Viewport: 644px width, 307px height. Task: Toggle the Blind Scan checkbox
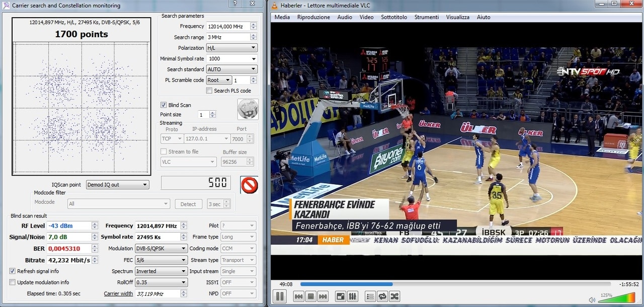(164, 105)
